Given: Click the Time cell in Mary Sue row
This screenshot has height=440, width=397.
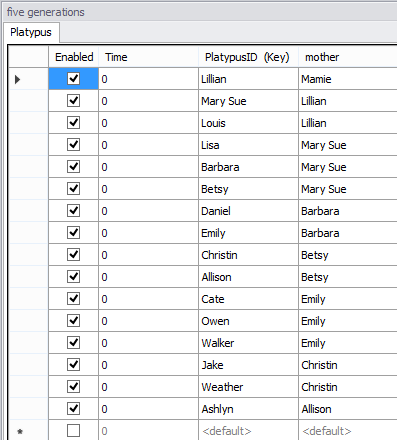Looking at the screenshot, I should point(148,101).
